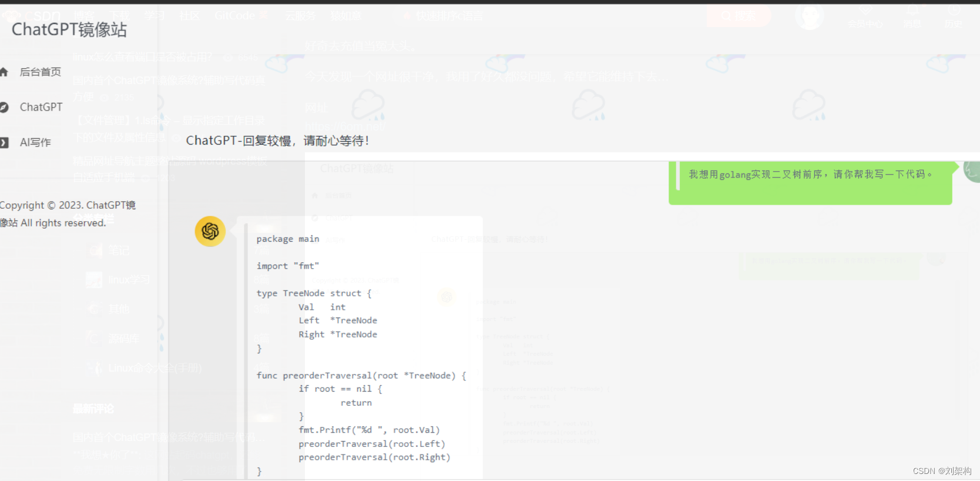Screen dimensions: 980x481
Task: Click the heading ChatGPT-回复较慢，请耐心等待!
Action: tap(277, 141)
